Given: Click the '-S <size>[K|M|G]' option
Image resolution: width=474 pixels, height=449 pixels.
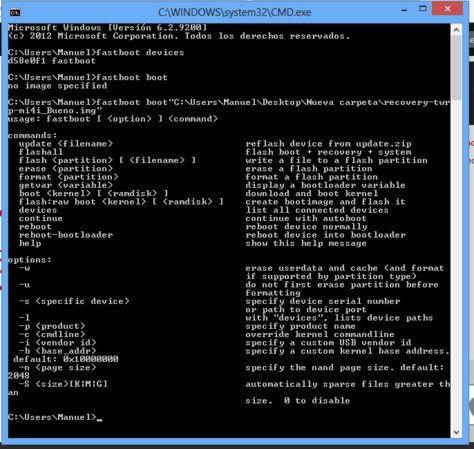Looking at the screenshot, I should pos(63,384).
